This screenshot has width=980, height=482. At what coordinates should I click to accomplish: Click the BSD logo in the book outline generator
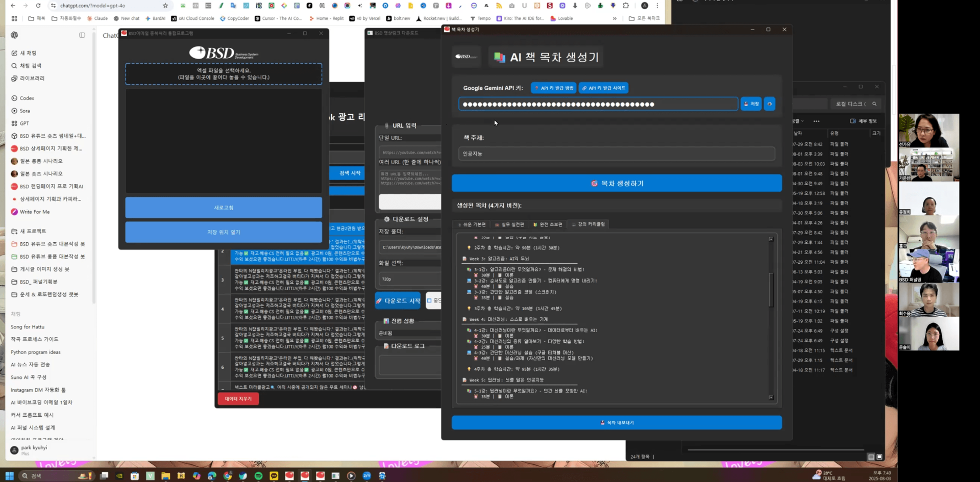coord(467,57)
